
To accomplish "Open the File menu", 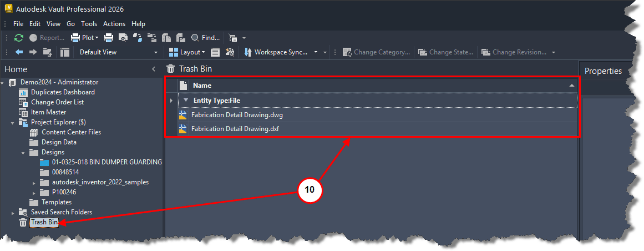I will pyautogui.click(x=18, y=24).
